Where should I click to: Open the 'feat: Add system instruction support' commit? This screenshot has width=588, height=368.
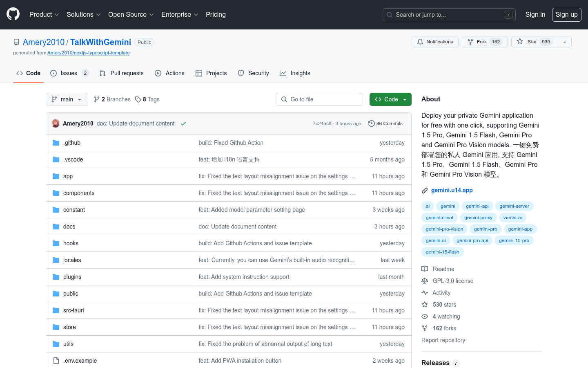coord(244,277)
